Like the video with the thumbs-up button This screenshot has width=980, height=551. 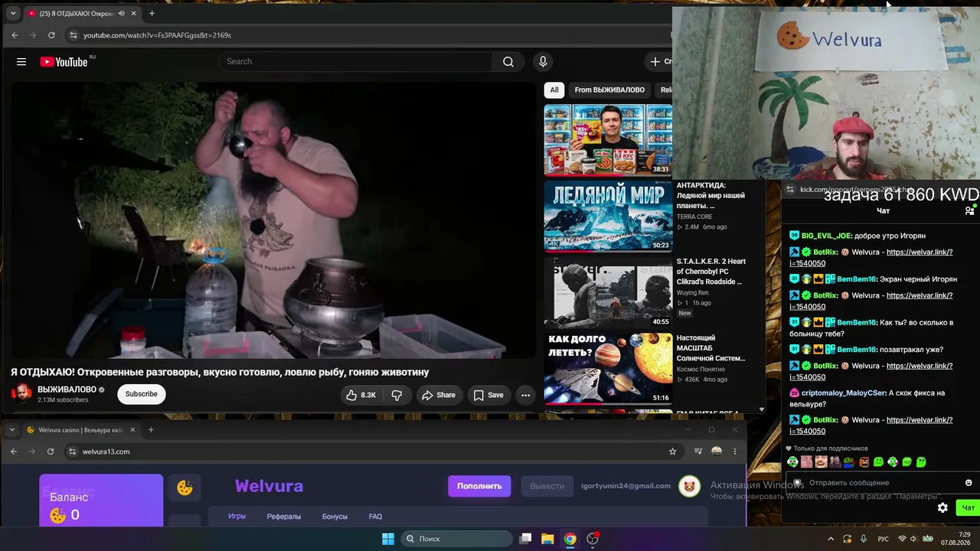[361, 395]
